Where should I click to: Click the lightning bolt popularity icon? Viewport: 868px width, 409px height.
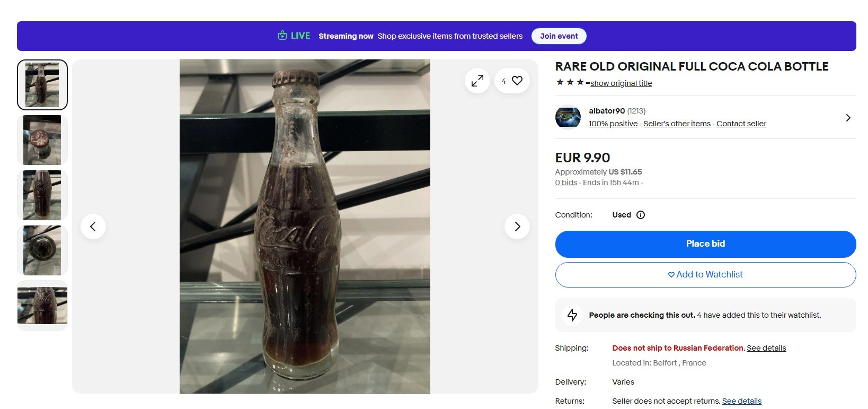(x=572, y=315)
